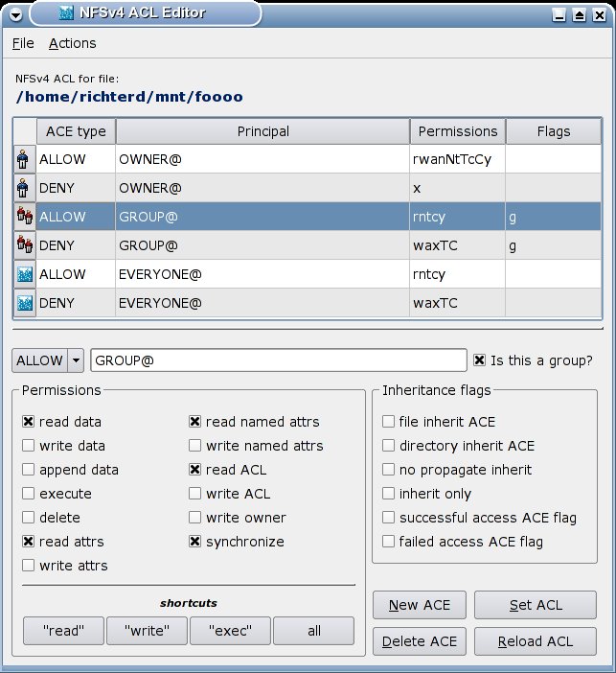Viewport: 616px width, 673px height.
Task: Enable the write data permission
Action: 28,446
